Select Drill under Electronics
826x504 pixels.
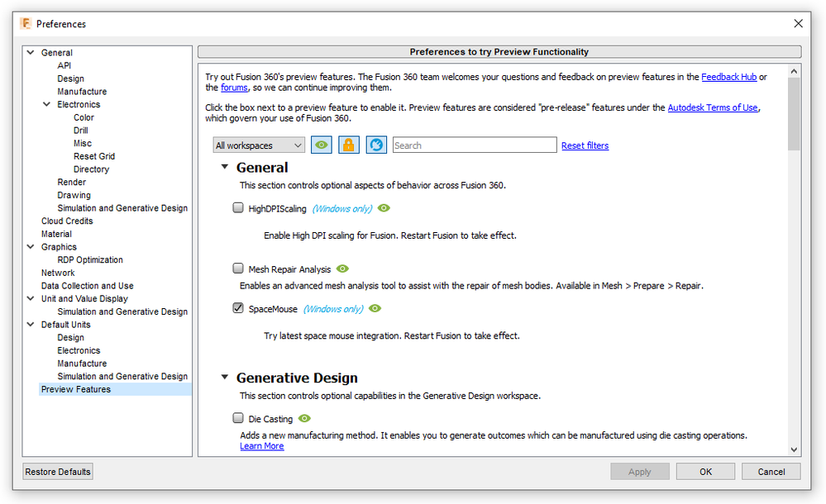tap(80, 130)
